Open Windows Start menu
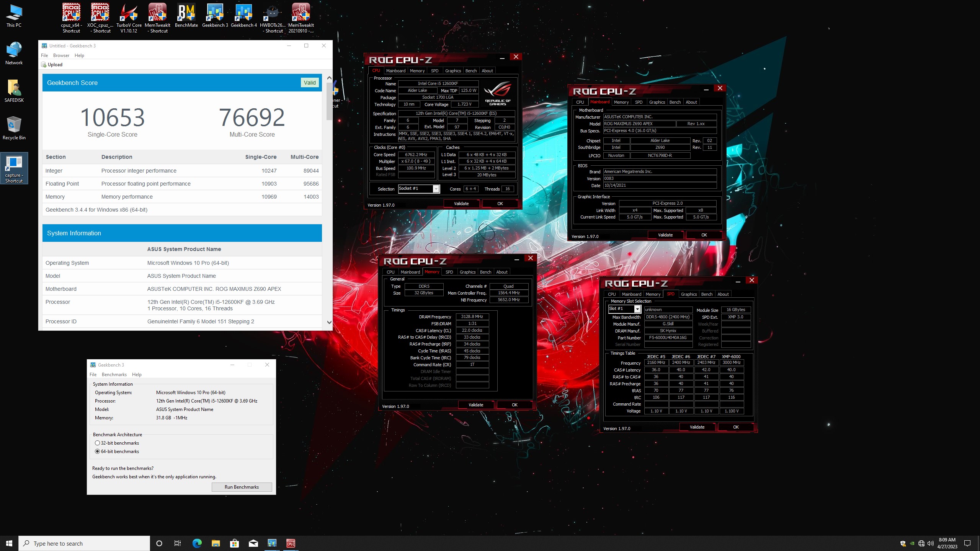The height and width of the screenshot is (551, 980). click(9, 543)
